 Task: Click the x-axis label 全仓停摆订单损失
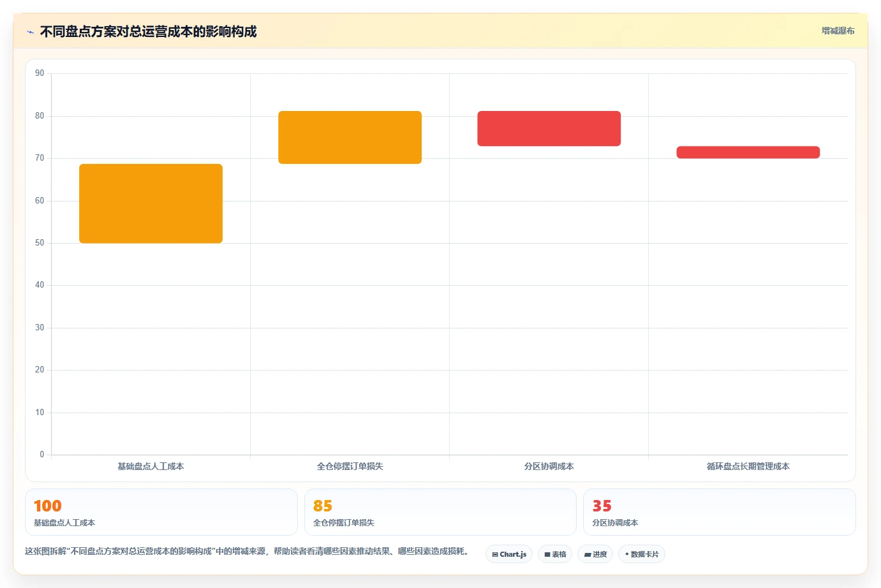point(350,466)
